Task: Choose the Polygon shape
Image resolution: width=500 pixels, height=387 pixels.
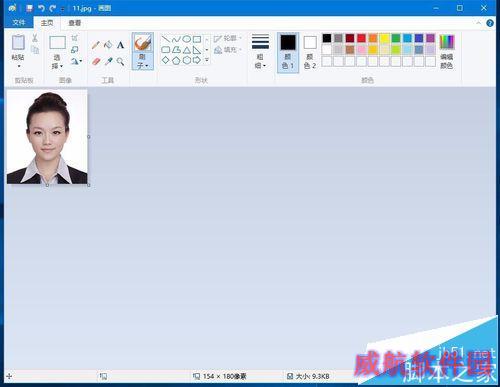Action: click(176, 50)
